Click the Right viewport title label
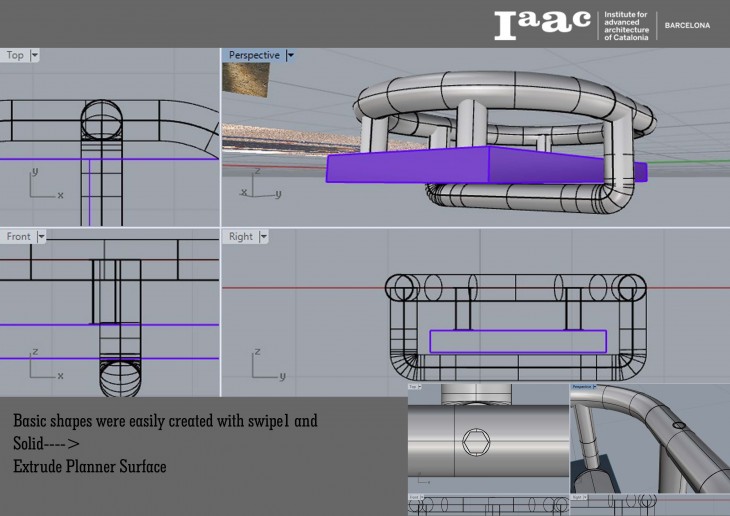The width and height of the screenshot is (730, 516). pos(241,237)
